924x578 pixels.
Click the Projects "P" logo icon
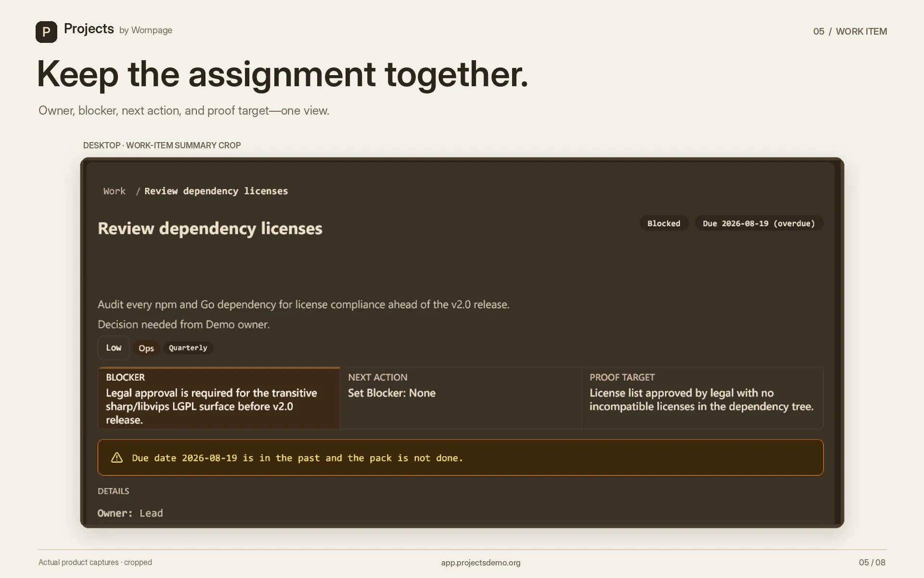(x=46, y=32)
